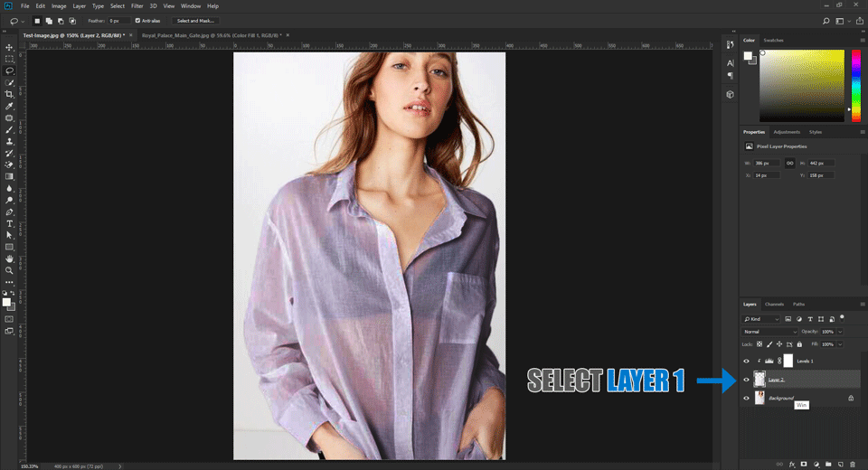Open the File menu
Image resolution: width=868 pixels, height=470 pixels.
pyautogui.click(x=25, y=6)
